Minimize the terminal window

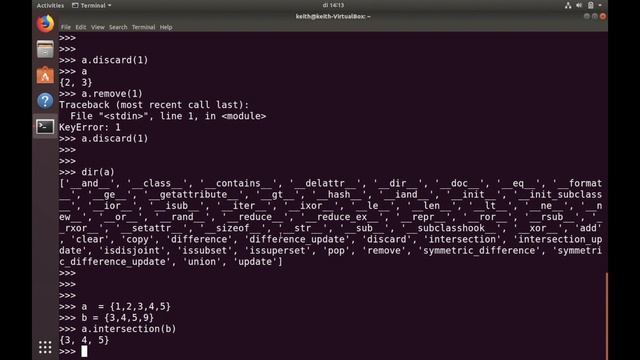pyautogui.click(x=587, y=16)
